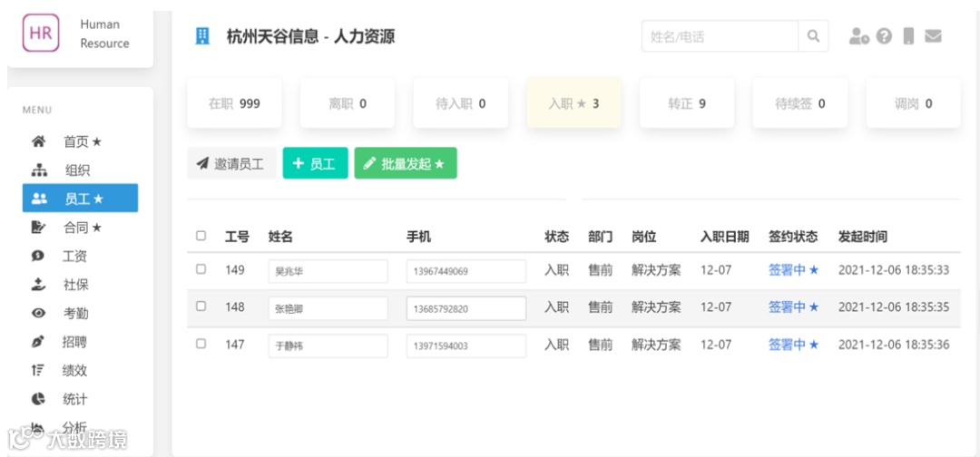Focus the 姓名/电话 search box

tap(720, 36)
